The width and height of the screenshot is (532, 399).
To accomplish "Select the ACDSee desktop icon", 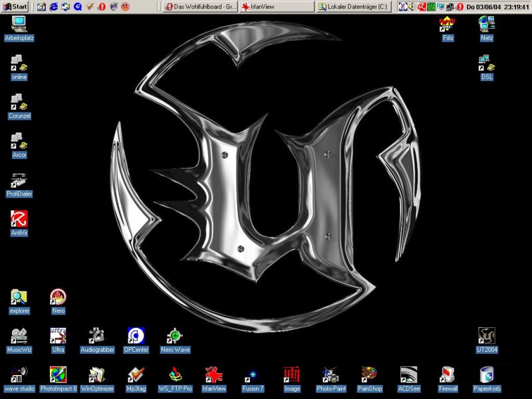I will point(409,374).
